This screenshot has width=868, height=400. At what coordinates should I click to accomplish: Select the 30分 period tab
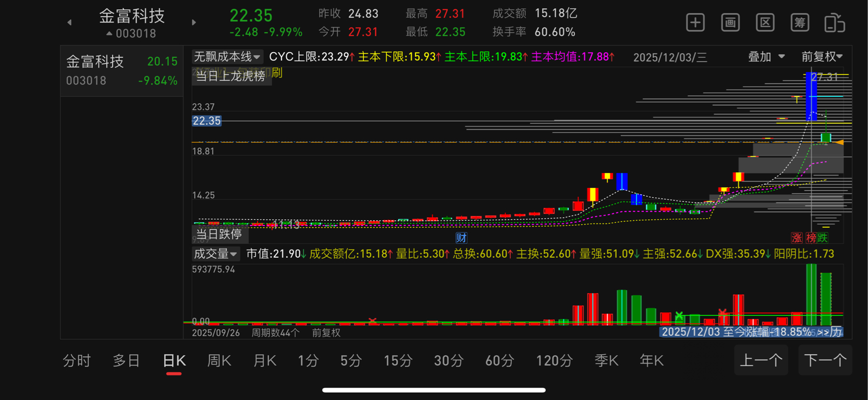(x=448, y=360)
